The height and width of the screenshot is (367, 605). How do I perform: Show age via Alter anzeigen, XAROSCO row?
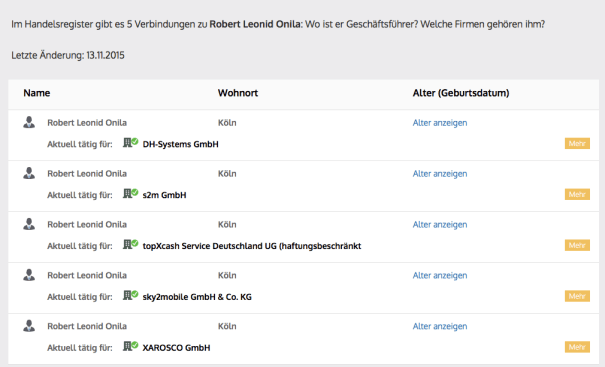coord(440,326)
